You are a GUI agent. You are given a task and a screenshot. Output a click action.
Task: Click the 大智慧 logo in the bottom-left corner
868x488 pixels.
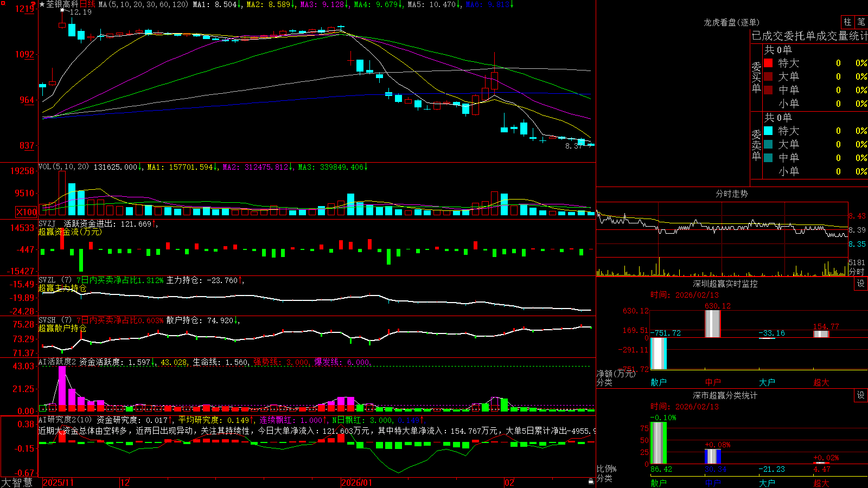tap(17, 483)
